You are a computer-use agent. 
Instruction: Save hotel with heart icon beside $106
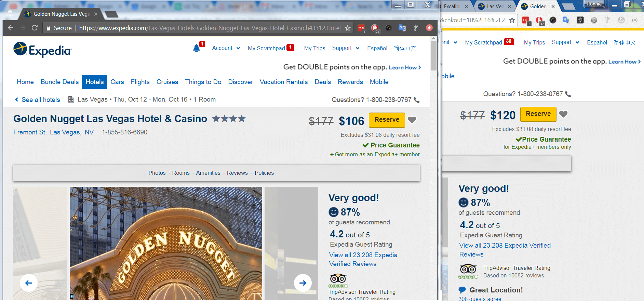412,120
